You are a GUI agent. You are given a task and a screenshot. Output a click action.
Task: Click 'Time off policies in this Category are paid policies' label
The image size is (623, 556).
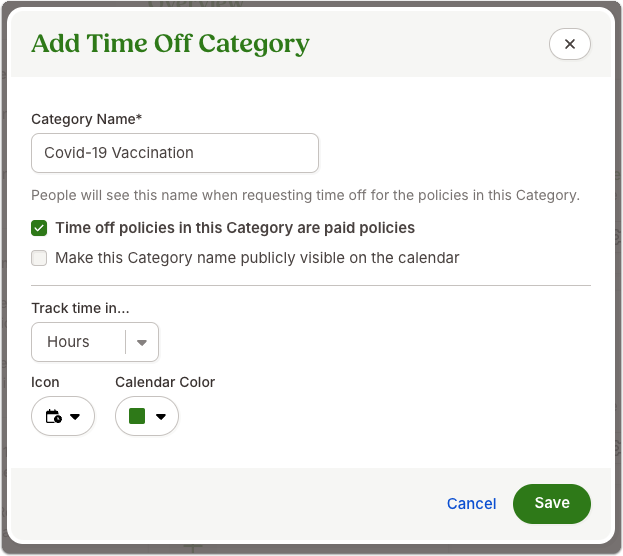[x=235, y=228]
